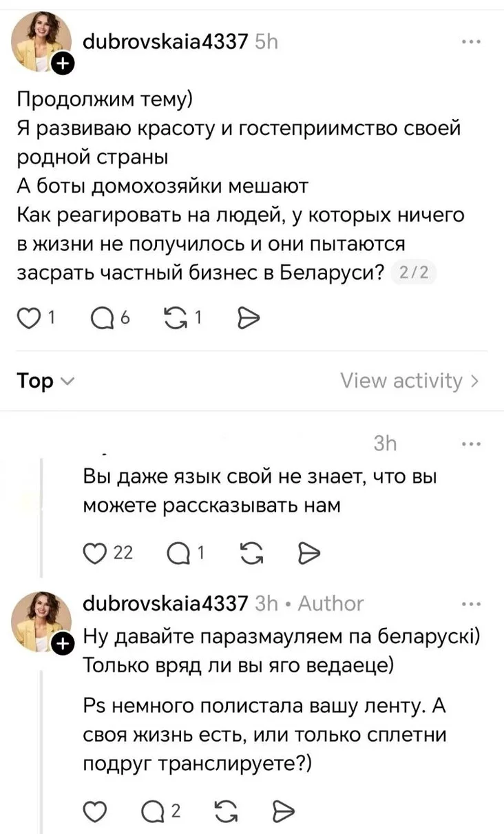Open more options on the author's reply
The width and height of the screenshot is (504, 834).
tap(471, 604)
